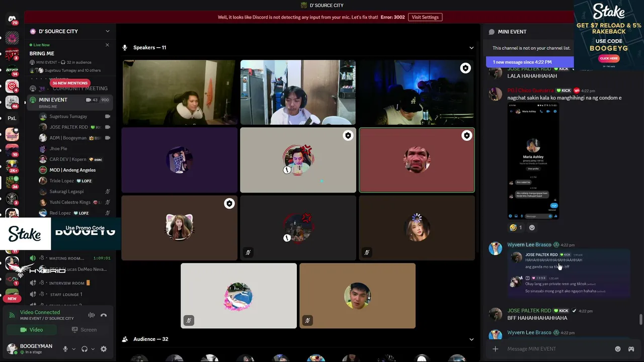Click the Stake CLICK HERE ad button
Screen dimensions: 644x362
pyautogui.click(x=608, y=58)
